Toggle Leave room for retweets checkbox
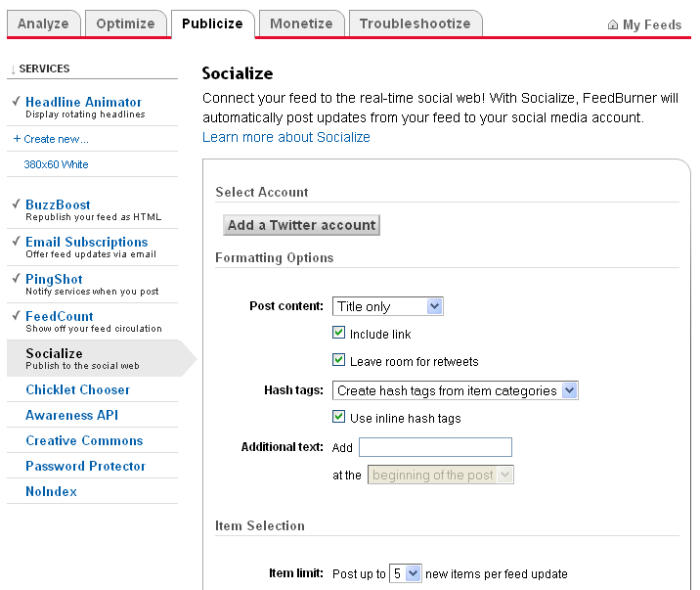The width and height of the screenshot is (700, 590). [x=339, y=359]
